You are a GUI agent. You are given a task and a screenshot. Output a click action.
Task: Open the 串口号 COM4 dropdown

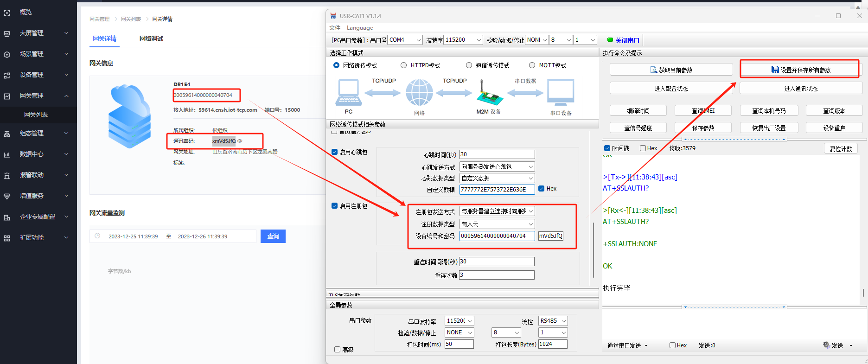pyautogui.click(x=405, y=40)
